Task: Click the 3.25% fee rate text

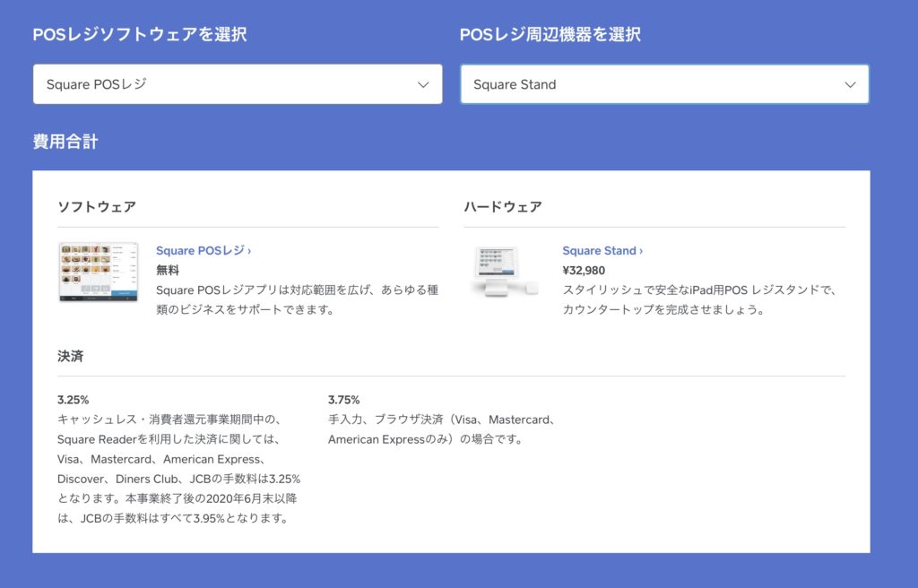Action: (x=74, y=400)
